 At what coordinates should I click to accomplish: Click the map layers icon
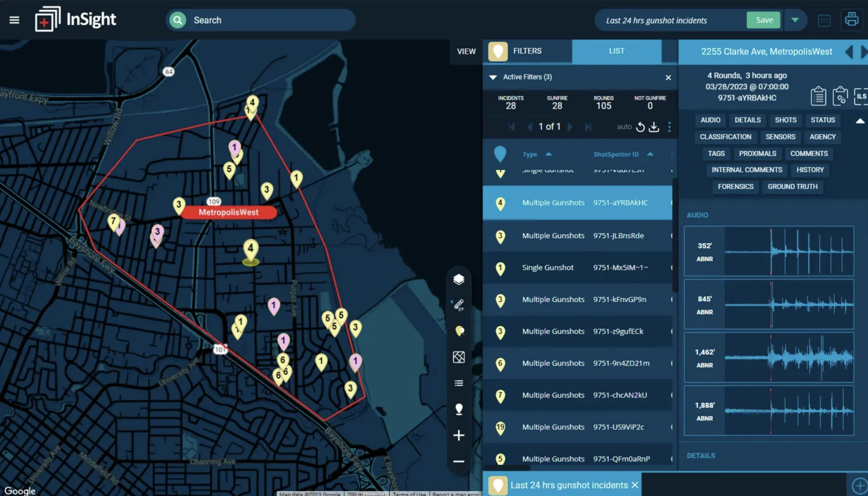458,279
